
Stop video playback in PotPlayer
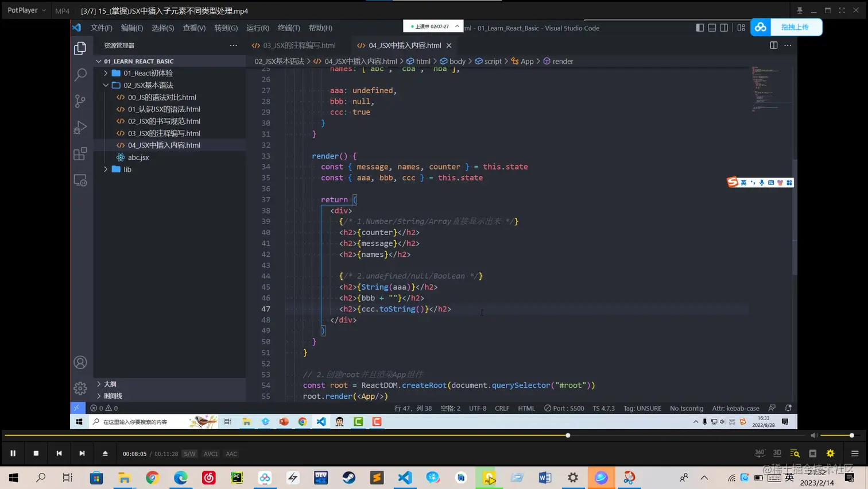click(x=36, y=453)
